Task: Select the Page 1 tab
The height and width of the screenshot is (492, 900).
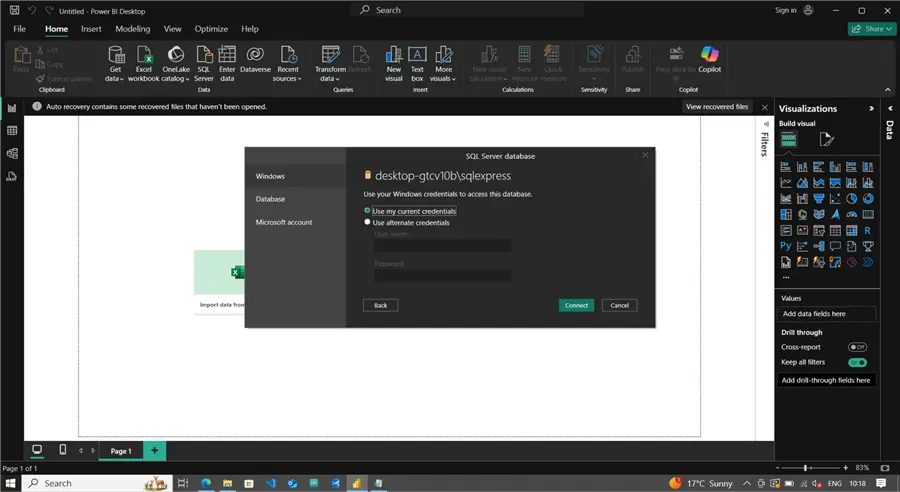Action: click(x=121, y=451)
